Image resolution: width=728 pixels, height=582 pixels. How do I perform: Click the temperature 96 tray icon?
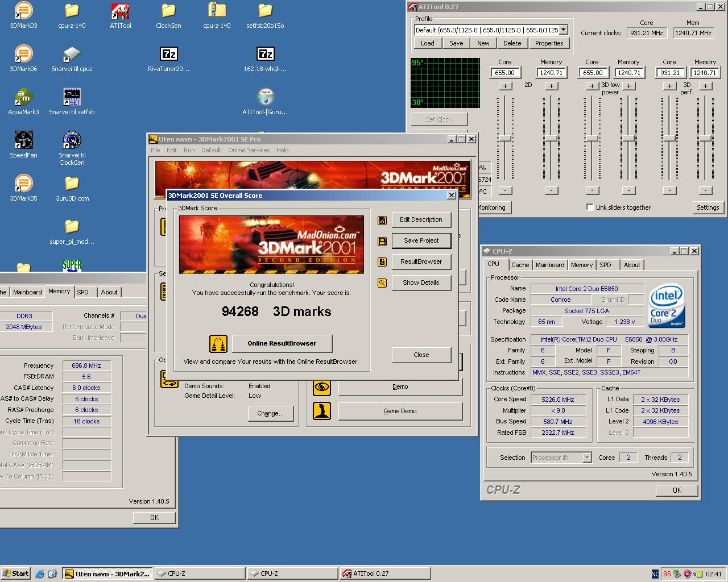[667, 574]
